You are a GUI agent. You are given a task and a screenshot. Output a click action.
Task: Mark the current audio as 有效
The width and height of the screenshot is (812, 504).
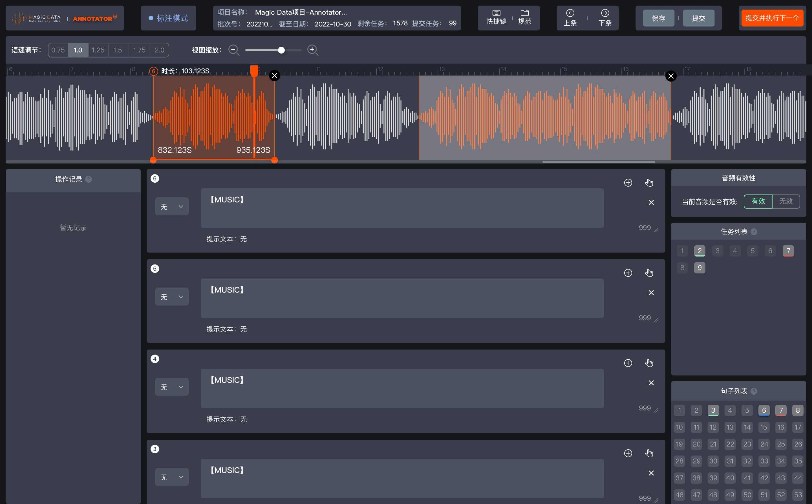pyautogui.click(x=758, y=201)
